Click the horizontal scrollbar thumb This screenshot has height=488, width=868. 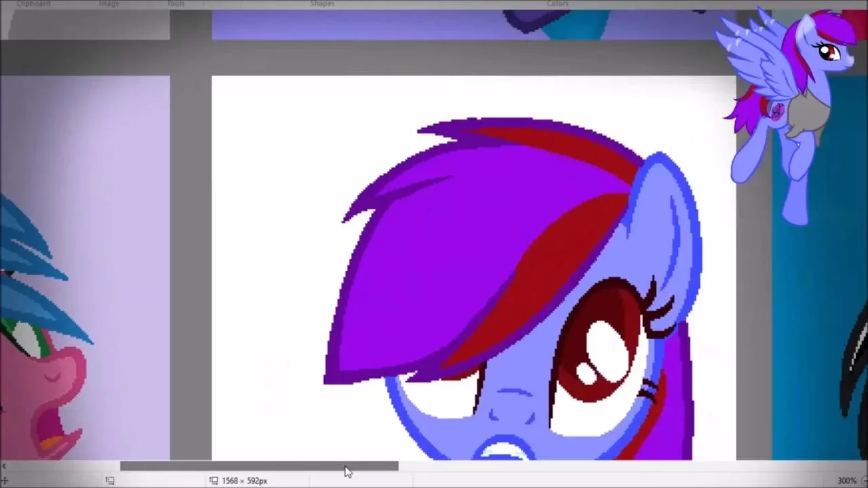[259, 466]
